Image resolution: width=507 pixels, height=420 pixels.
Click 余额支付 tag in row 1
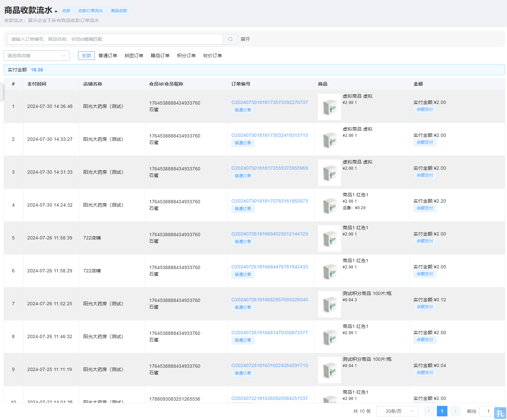pos(425,110)
